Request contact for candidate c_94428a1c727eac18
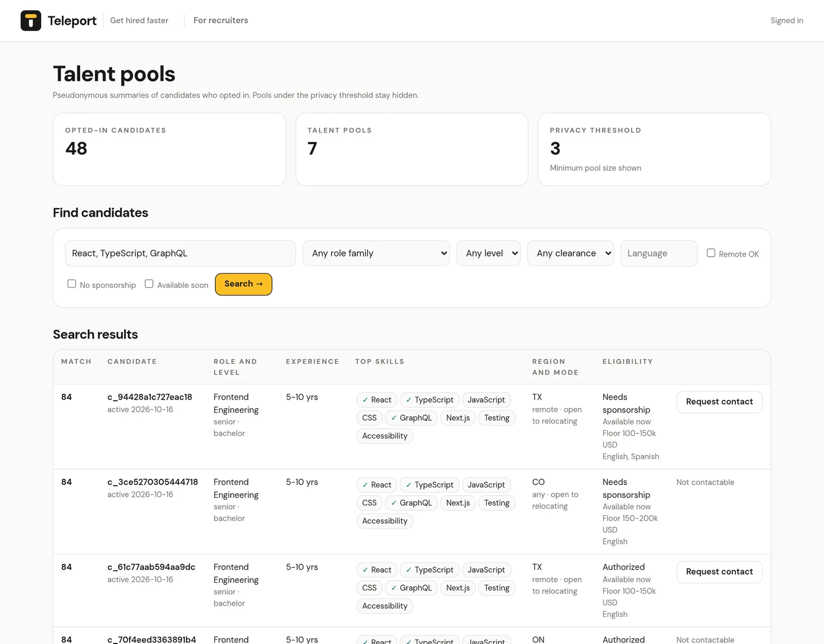Viewport: 824px width, 644px height. click(719, 402)
